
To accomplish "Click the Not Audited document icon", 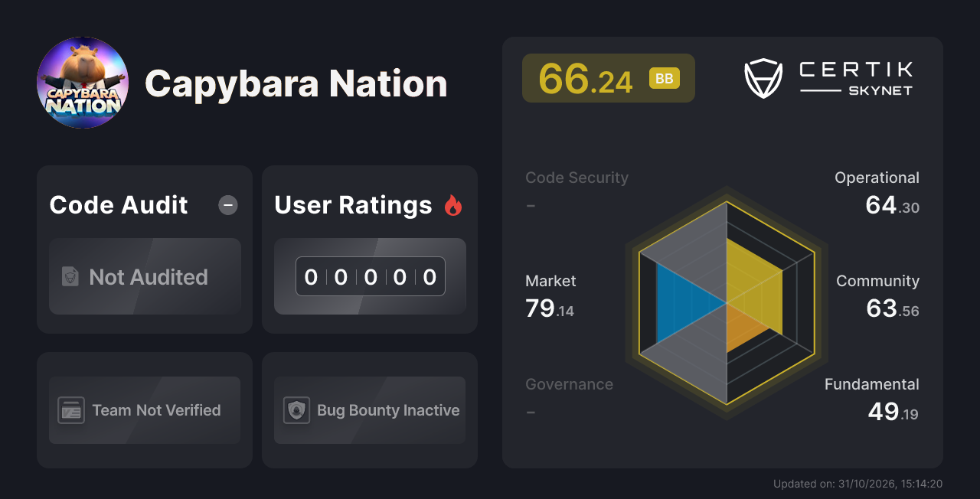I will [x=70, y=277].
